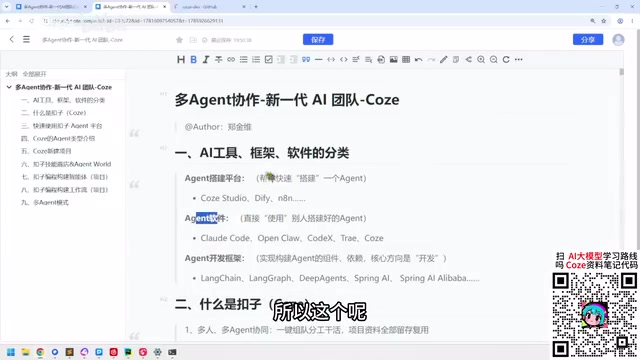Zoom in with the plus magnifier
The height and width of the screenshot is (360, 640).
tap(481, 60)
